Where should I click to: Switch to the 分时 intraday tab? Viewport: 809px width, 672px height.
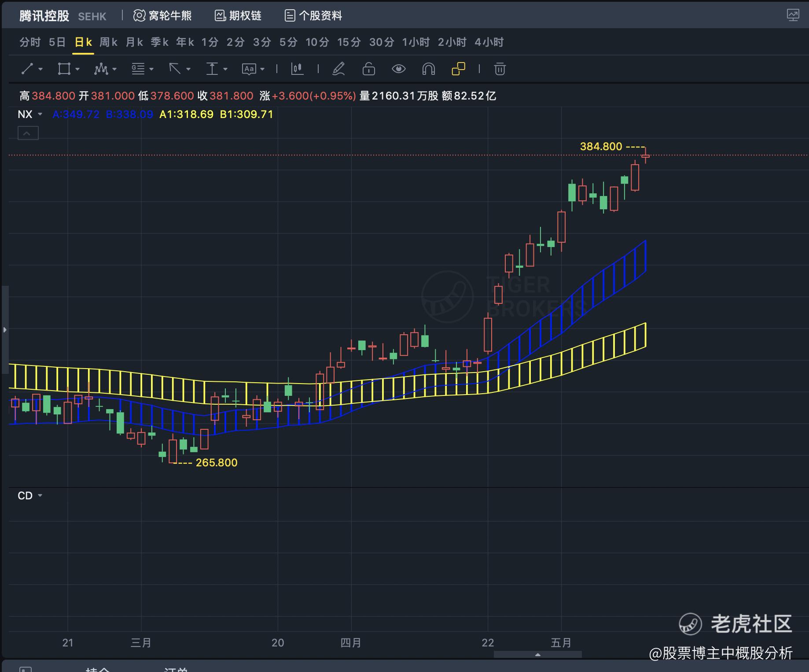click(30, 42)
